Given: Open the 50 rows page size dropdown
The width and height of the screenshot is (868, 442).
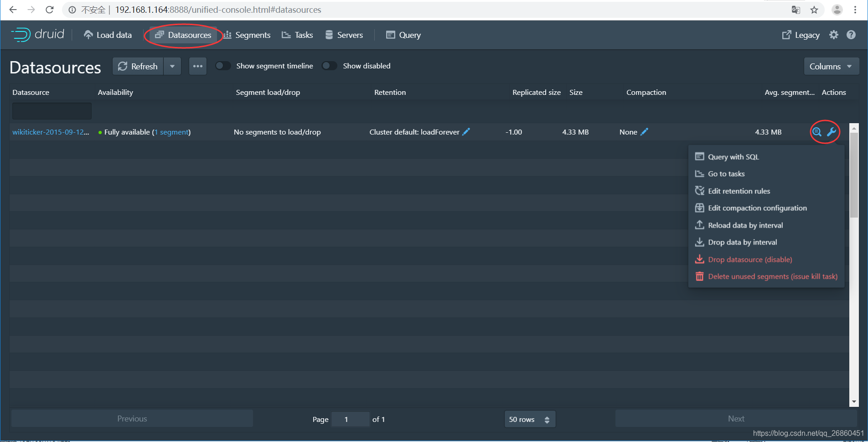Looking at the screenshot, I should coord(530,419).
